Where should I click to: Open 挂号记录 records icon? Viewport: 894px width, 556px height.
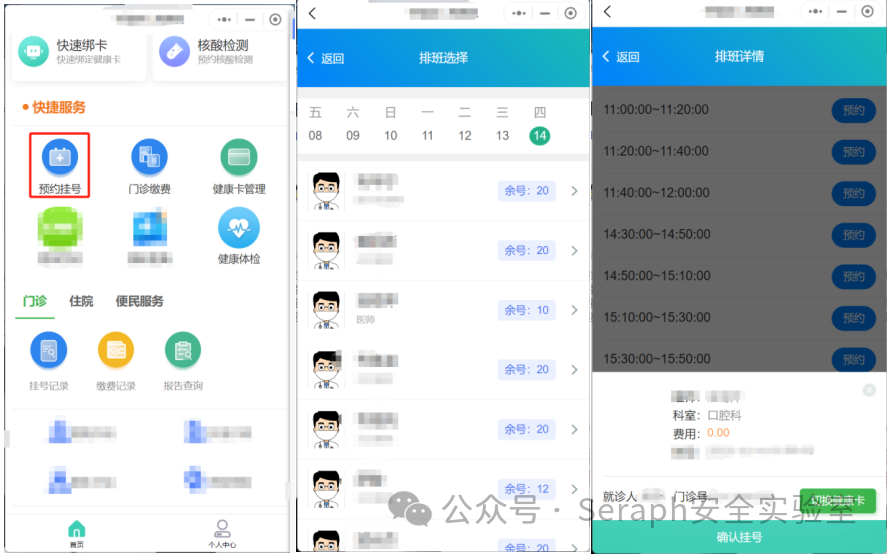[48, 350]
